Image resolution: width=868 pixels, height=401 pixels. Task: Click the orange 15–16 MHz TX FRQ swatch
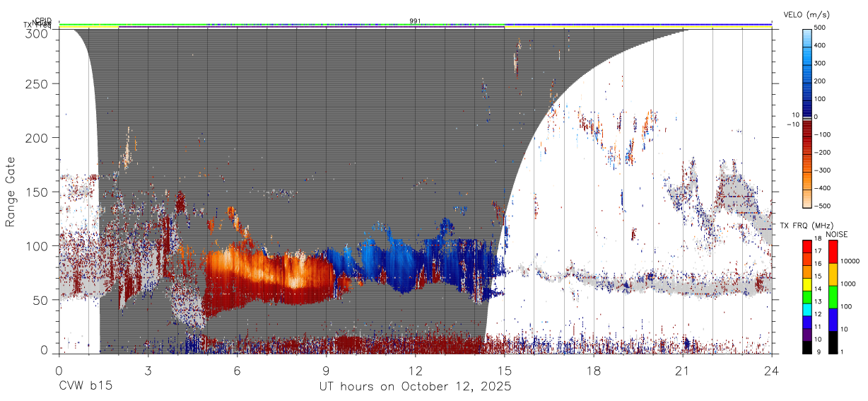[x=807, y=271]
